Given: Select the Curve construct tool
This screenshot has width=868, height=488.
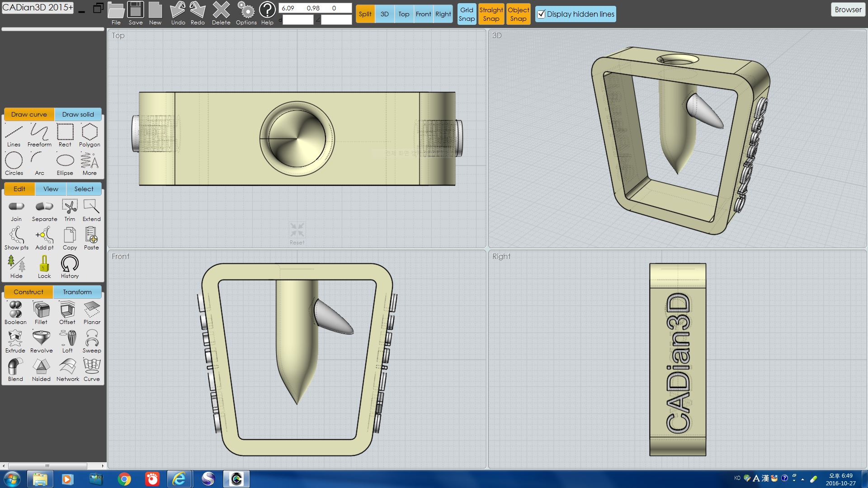Looking at the screenshot, I should click(92, 370).
